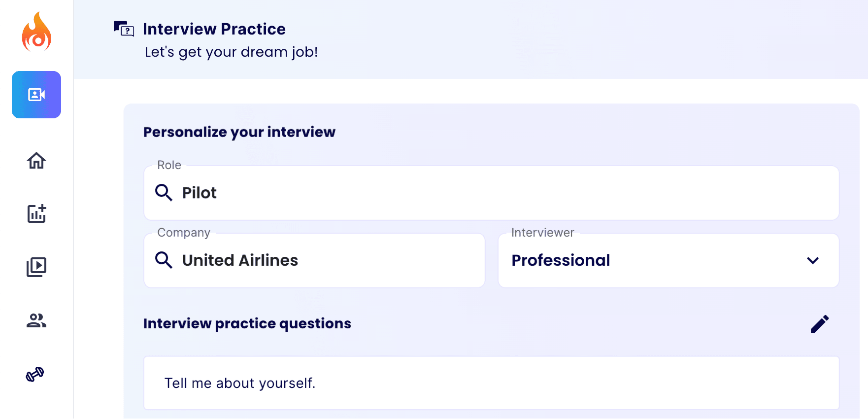The width and height of the screenshot is (868, 420).
Task: Open the Professional interviewer selector
Action: pyautogui.click(x=668, y=260)
